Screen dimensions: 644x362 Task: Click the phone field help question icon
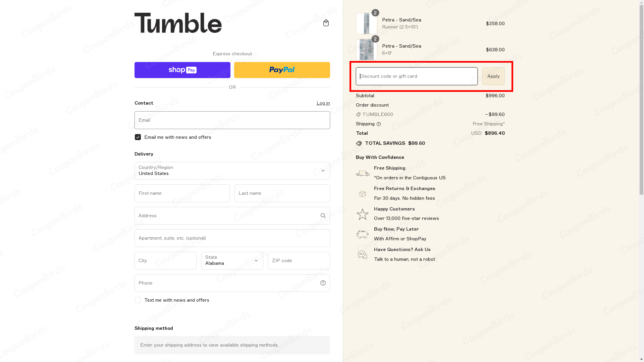(x=323, y=283)
